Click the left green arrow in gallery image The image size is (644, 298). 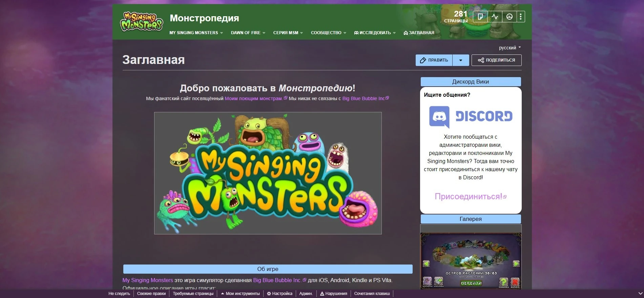point(426,263)
